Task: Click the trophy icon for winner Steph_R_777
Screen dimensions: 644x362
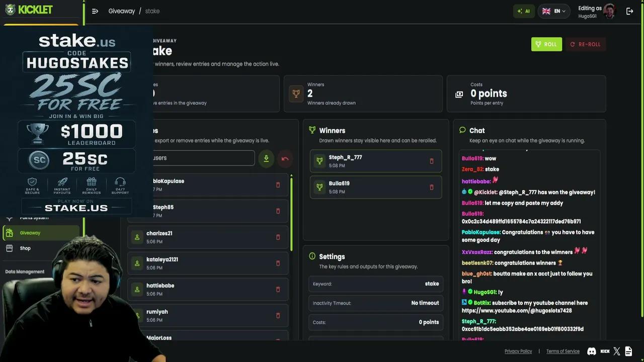Action: coord(319,161)
